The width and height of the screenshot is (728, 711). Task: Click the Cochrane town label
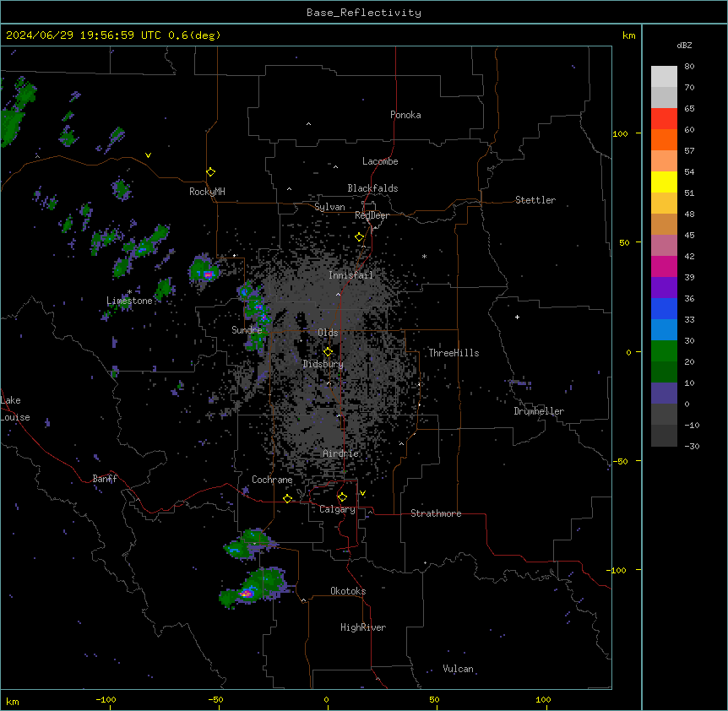pyautogui.click(x=272, y=480)
